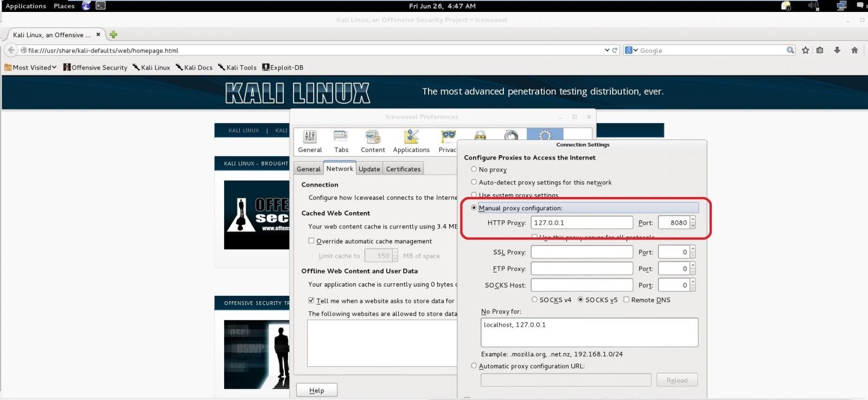
Task: Click the clock in top panel
Action: click(442, 6)
